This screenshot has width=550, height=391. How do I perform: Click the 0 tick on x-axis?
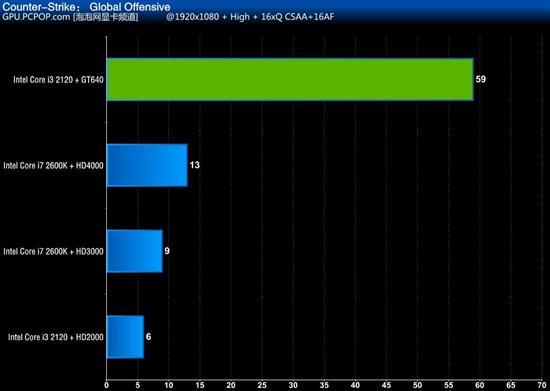[x=106, y=385]
